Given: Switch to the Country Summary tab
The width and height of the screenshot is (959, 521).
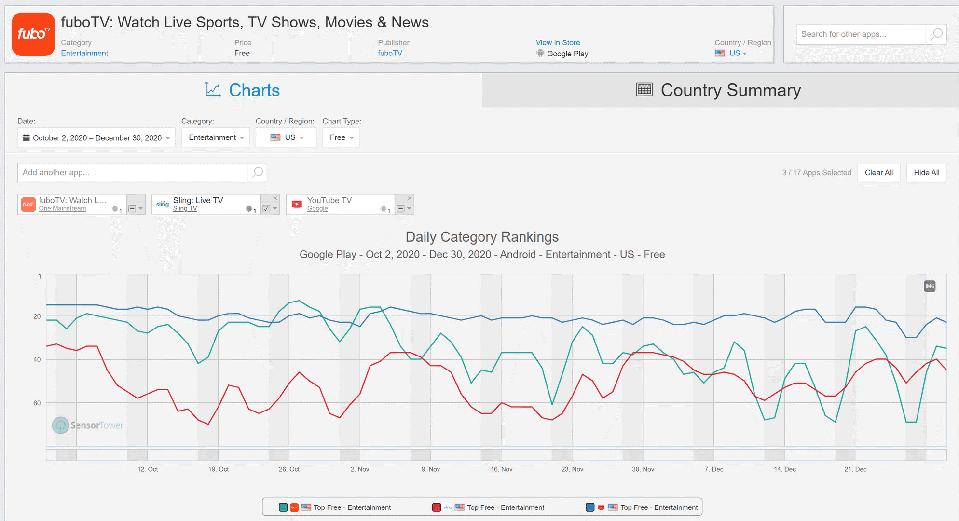Looking at the screenshot, I should pos(719,90).
